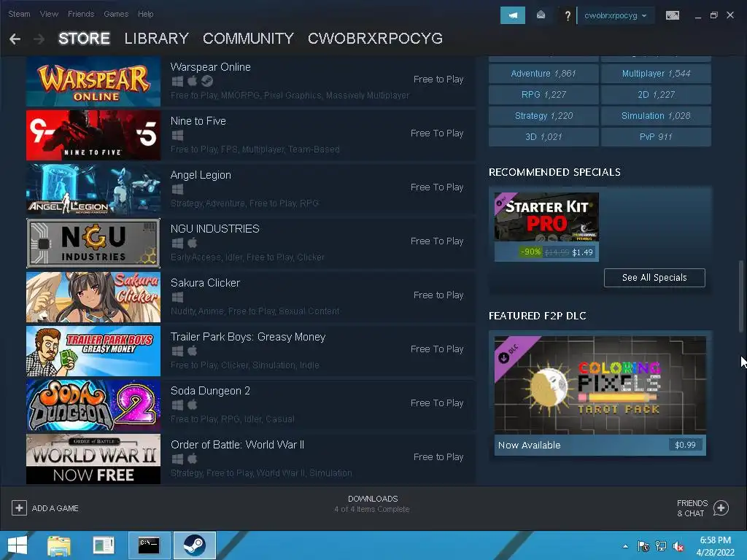Open the taskbar clock and date
The width and height of the screenshot is (747, 560).
[716, 546]
